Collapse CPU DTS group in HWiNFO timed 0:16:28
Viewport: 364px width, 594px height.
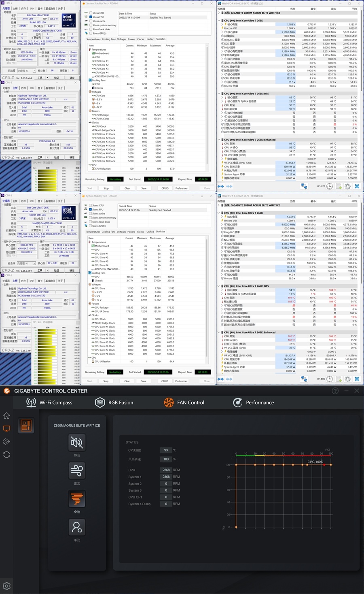(x=219, y=94)
